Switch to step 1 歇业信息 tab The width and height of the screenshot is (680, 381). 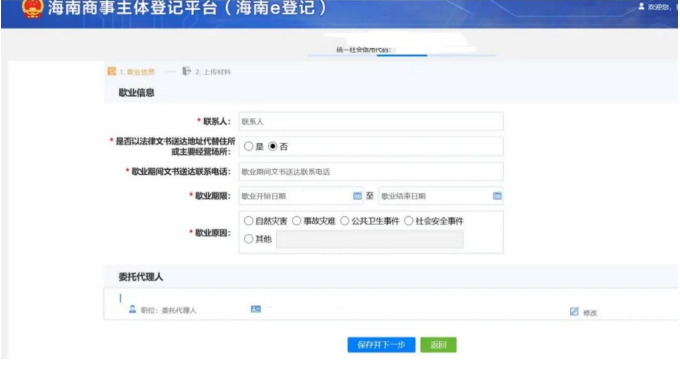(131, 72)
